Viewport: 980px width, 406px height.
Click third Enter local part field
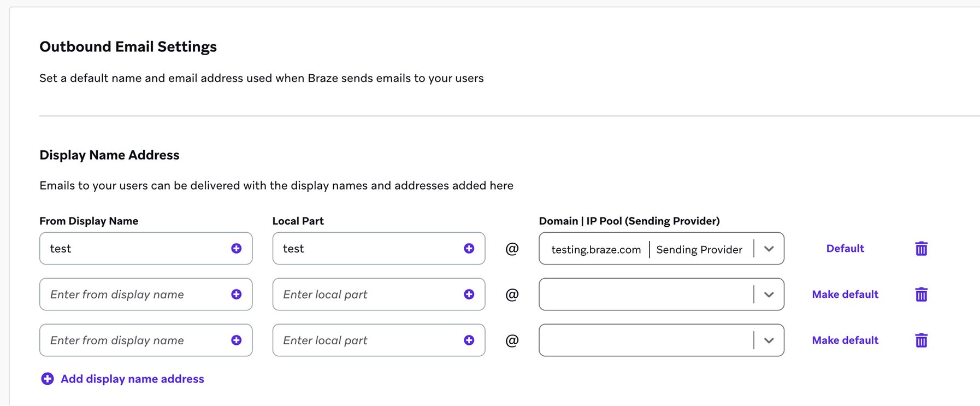point(379,340)
